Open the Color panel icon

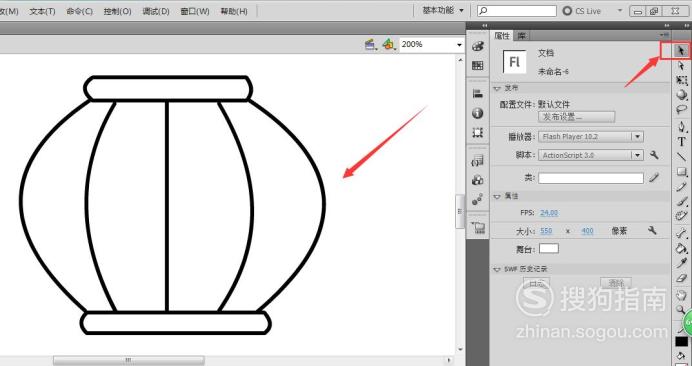pyautogui.click(x=478, y=46)
